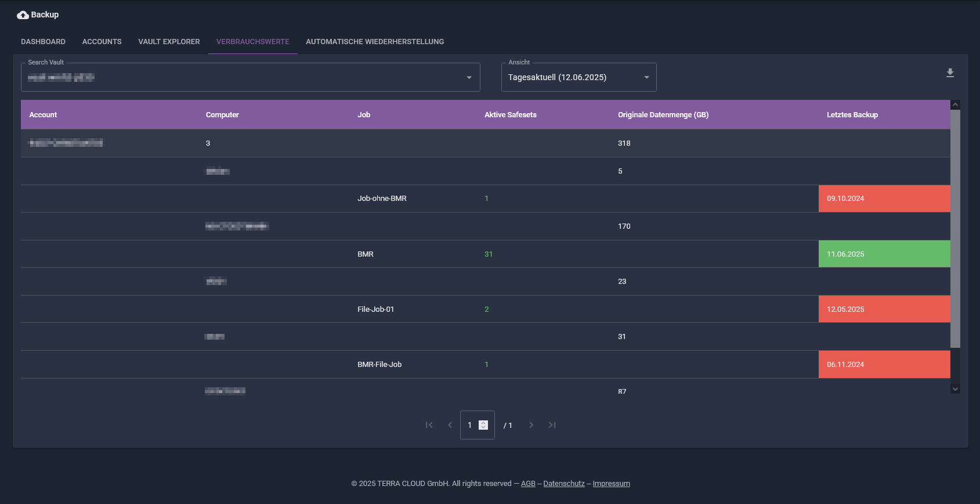Screen dimensions: 980x504
Task: Open the Ansicht Tagesaktuell dropdown
Action: [x=578, y=77]
